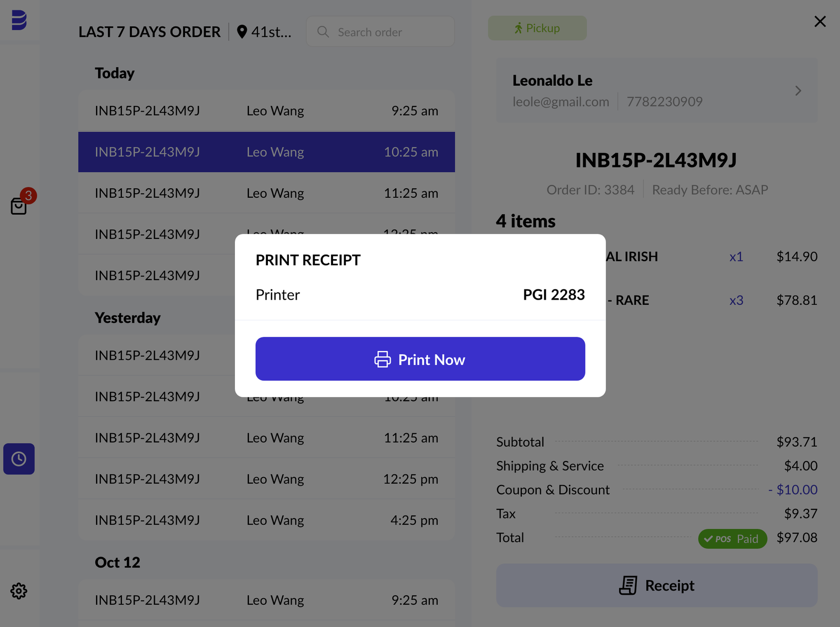Open the settings gear icon

coord(19,591)
